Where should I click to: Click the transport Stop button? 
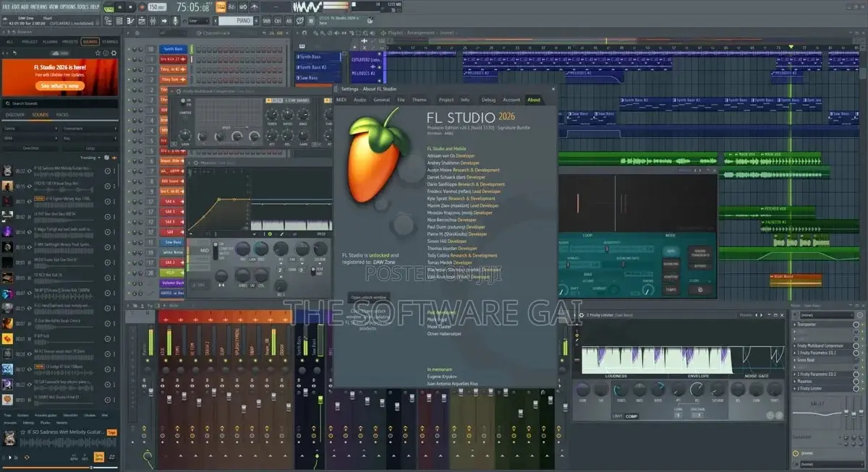(130, 7)
